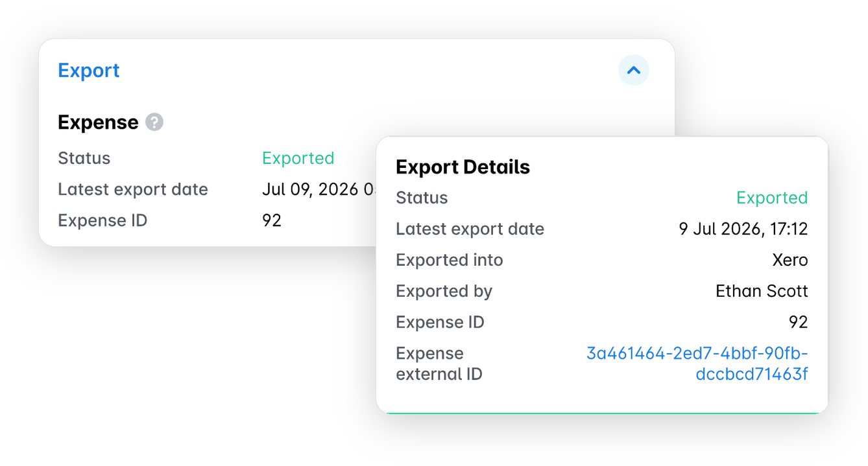Select the Expense ID label in Export Details
Screen dimensions: 868x466
tap(440, 322)
